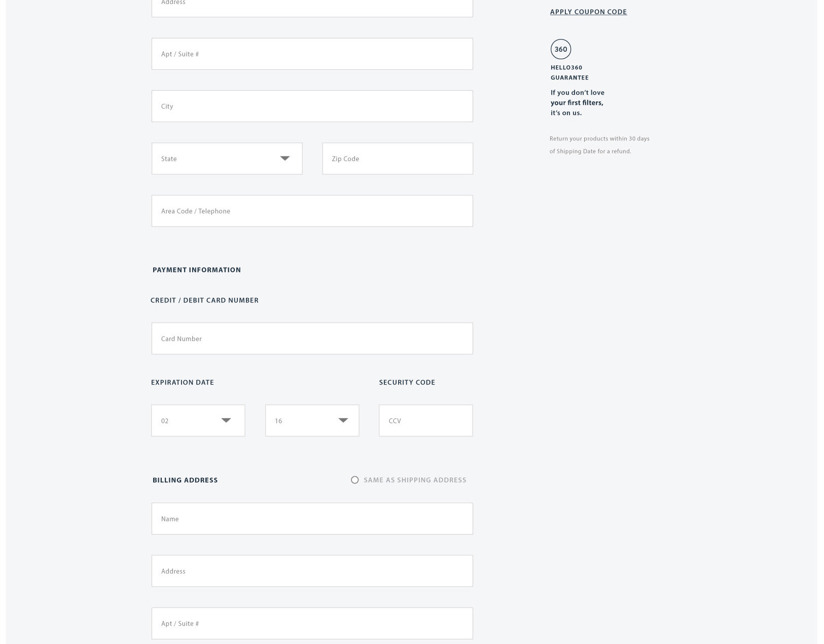Image resolution: width=824 pixels, height=644 pixels.
Task: Focus the City input field
Action: click(312, 106)
